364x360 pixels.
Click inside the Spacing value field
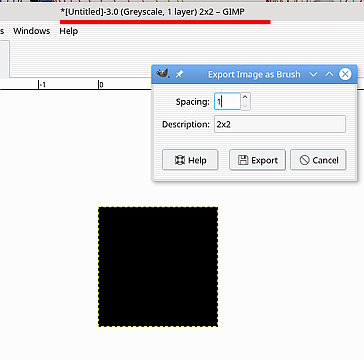(x=227, y=101)
